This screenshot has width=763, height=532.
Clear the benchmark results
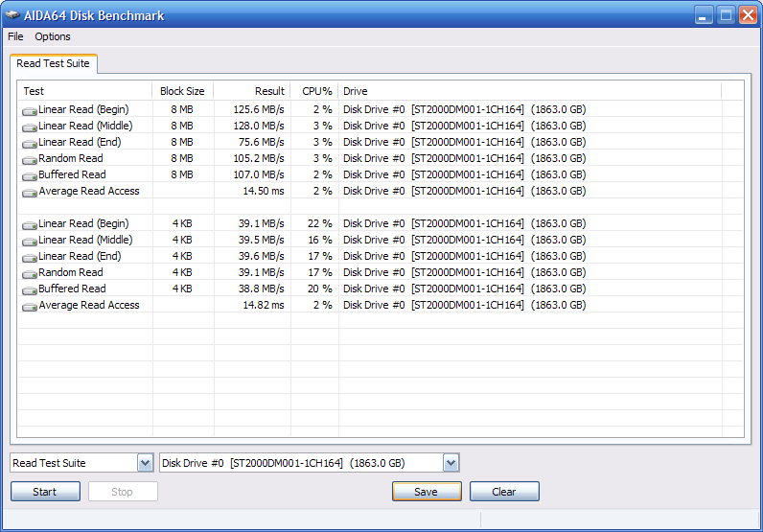[504, 492]
